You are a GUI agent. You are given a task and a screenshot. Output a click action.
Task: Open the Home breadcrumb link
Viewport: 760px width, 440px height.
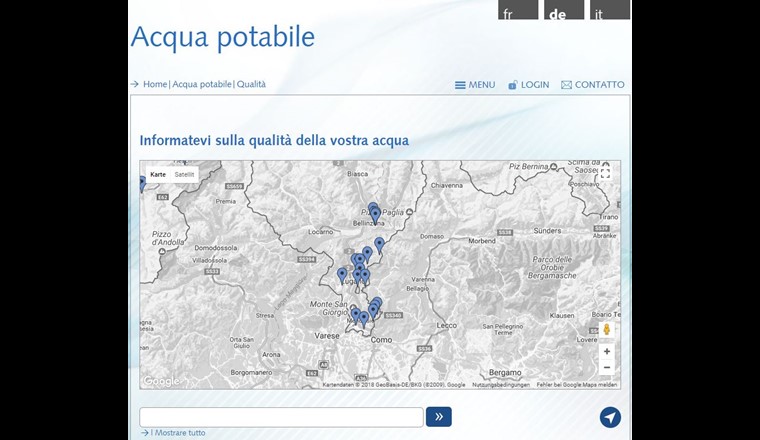155,84
